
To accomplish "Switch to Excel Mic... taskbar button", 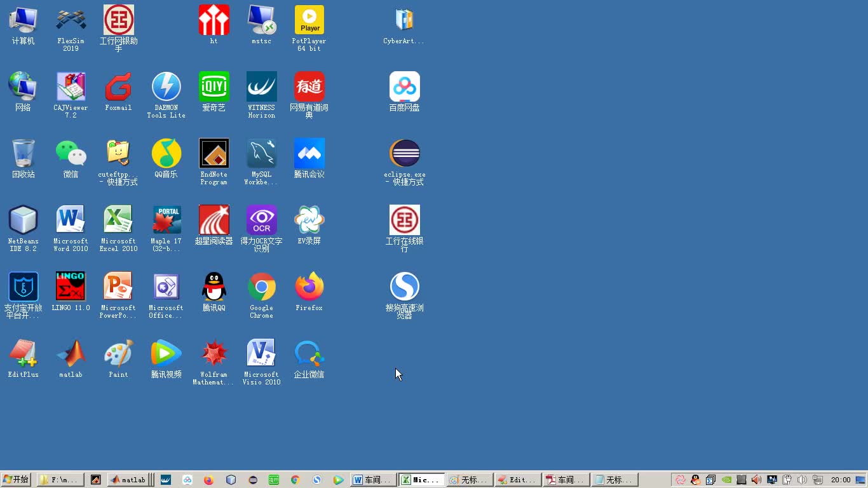I will (421, 480).
